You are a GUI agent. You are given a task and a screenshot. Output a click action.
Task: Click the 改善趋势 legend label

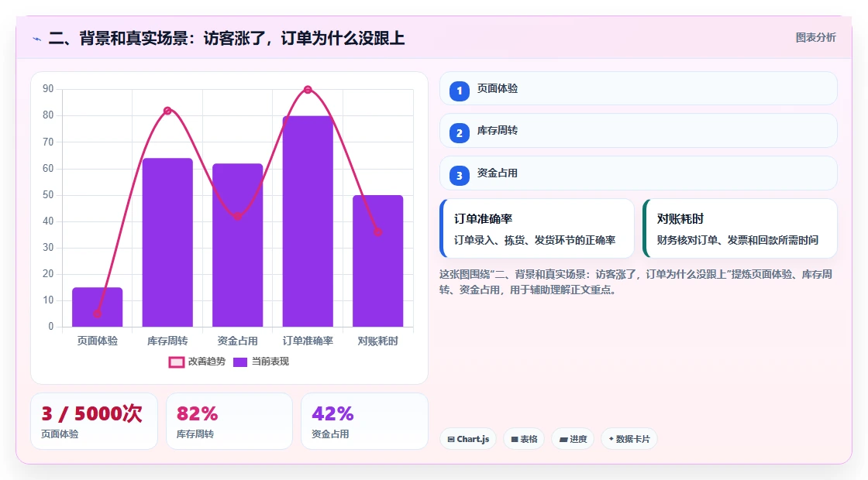[206, 361]
